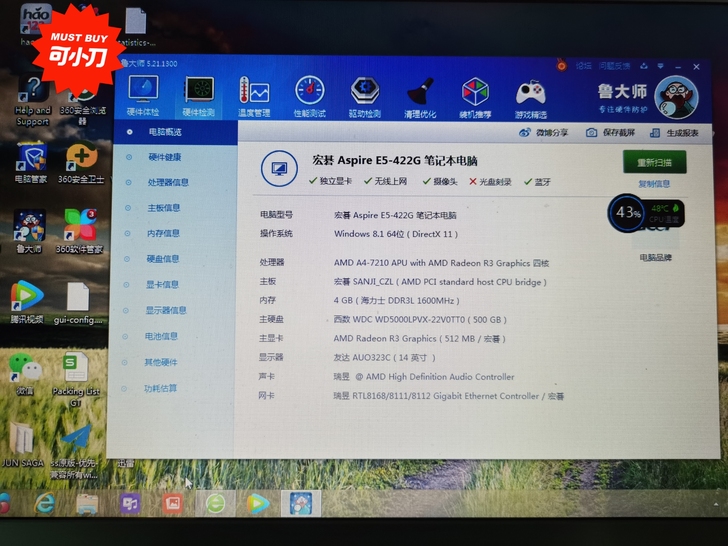Select 硬盘信息 in sidebar
The height and width of the screenshot is (546, 728).
(162, 259)
